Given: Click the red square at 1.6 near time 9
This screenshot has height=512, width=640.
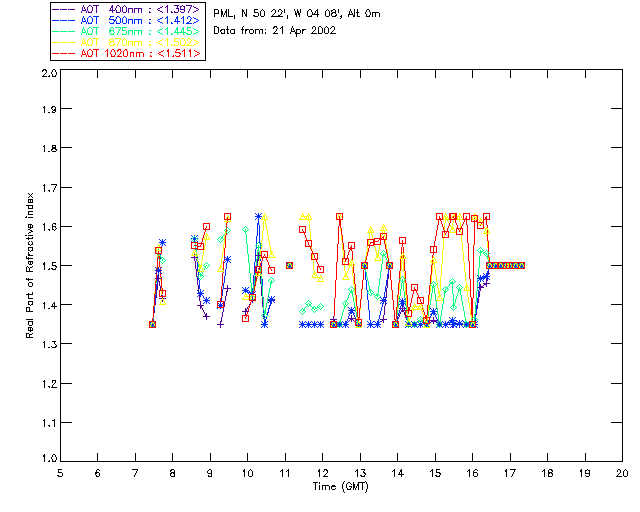Looking at the screenshot, I should click(x=207, y=227).
